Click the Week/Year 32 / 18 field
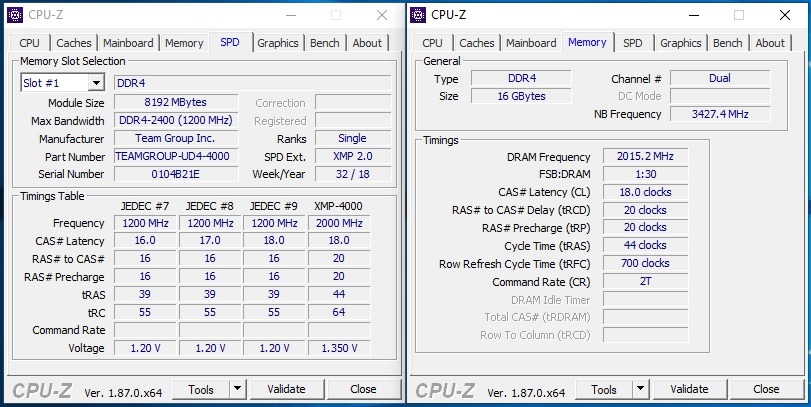The height and width of the screenshot is (407, 811). click(x=353, y=174)
